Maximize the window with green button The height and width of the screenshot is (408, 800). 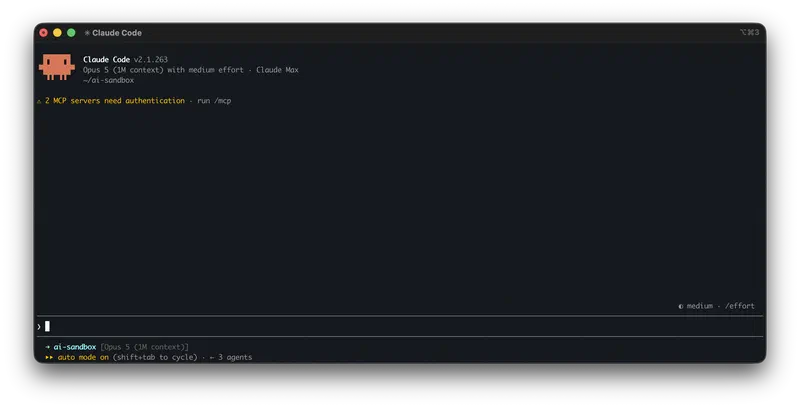[x=71, y=33]
